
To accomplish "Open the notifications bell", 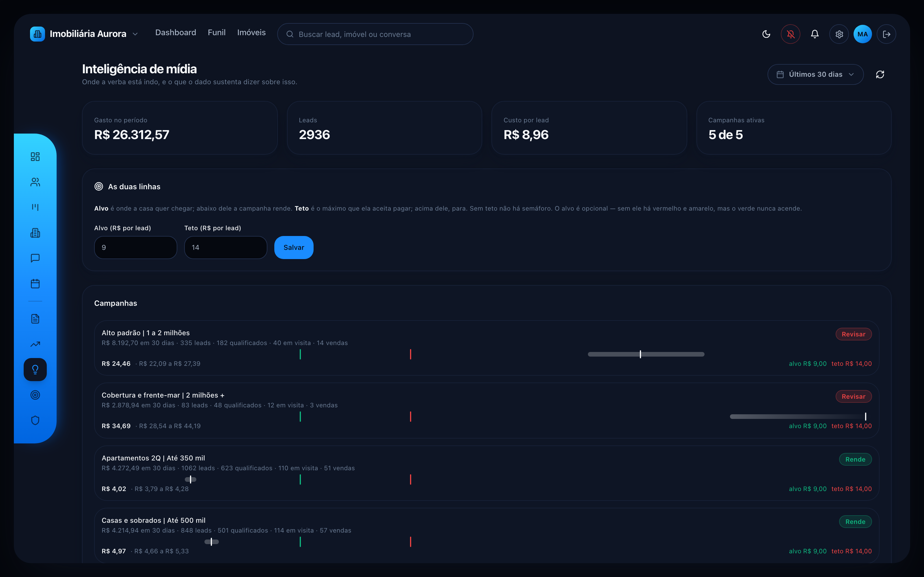I will tap(814, 34).
